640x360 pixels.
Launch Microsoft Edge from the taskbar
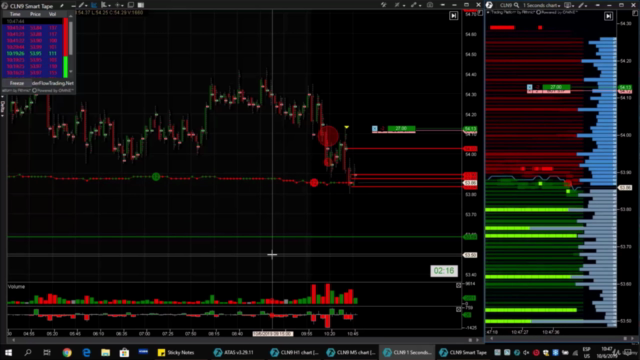[x=86, y=352]
